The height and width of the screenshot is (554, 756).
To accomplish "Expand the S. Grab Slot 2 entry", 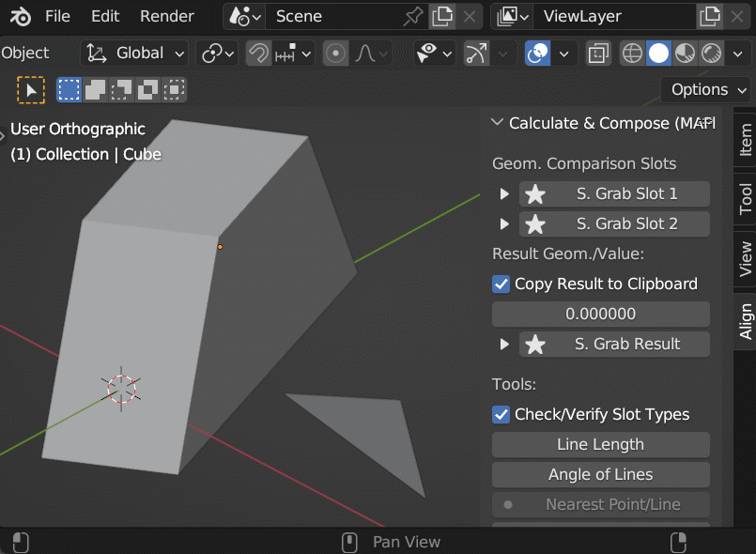I will 504,223.
